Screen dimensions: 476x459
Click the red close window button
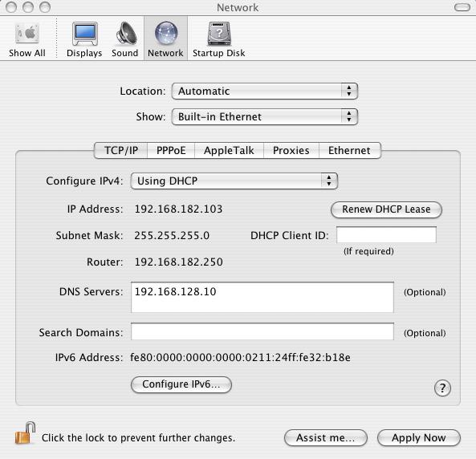11,7
